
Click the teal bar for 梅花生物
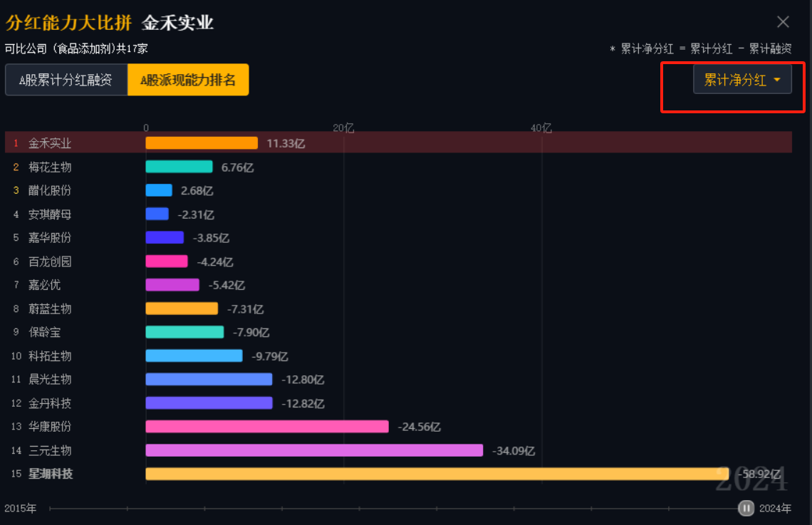click(x=179, y=167)
